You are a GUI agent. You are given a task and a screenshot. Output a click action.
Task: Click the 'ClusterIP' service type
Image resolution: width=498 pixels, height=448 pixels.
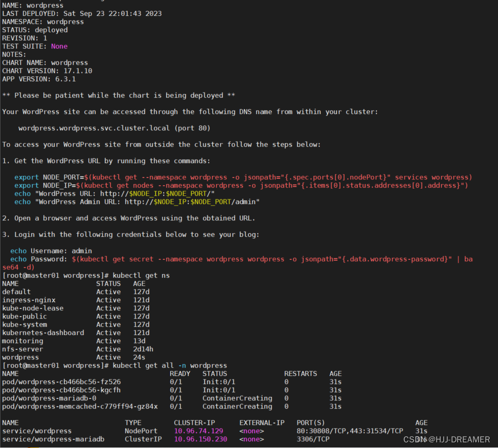(x=143, y=439)
